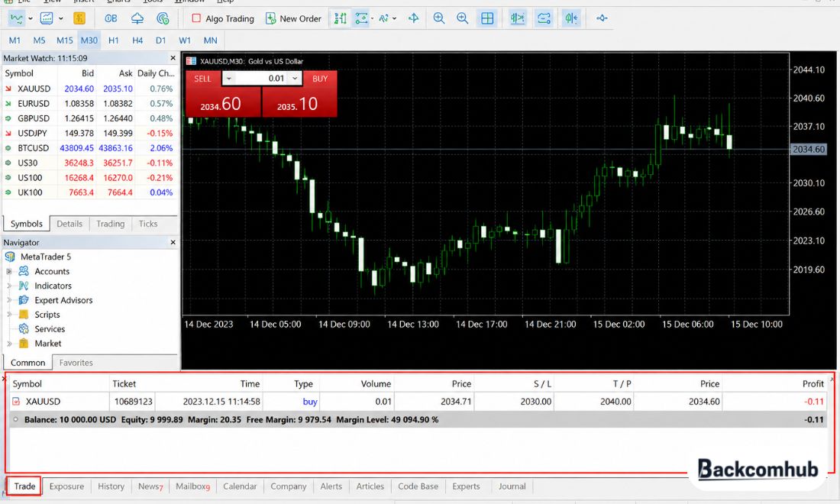Select BTCUSD row in Market Watch

(89, 148)
